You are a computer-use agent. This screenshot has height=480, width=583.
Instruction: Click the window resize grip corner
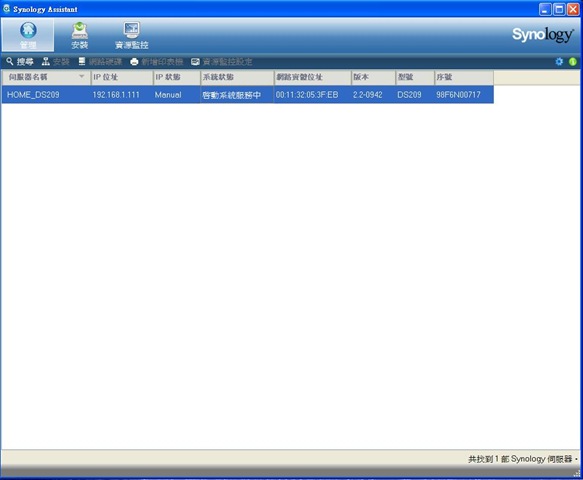pos(577,473)
